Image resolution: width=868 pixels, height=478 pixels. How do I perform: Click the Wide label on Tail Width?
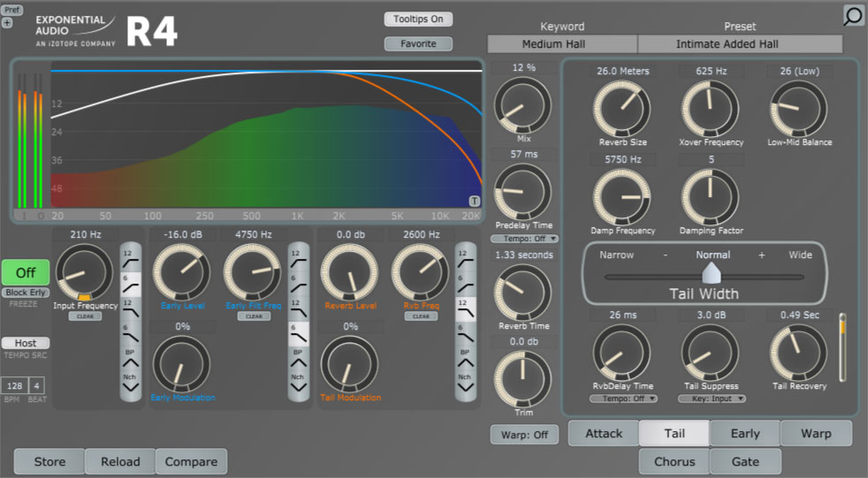(801, 255)
